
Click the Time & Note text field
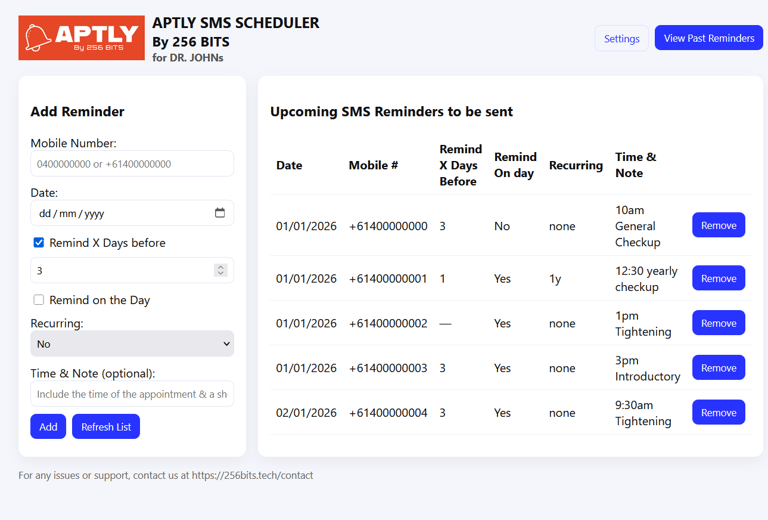coord(132,394)
